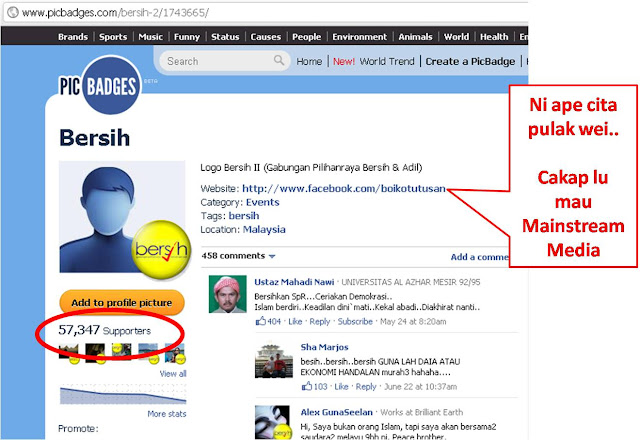Click the 57,347 Supporters count
The image size is (640, 440).
coord(104,330)
